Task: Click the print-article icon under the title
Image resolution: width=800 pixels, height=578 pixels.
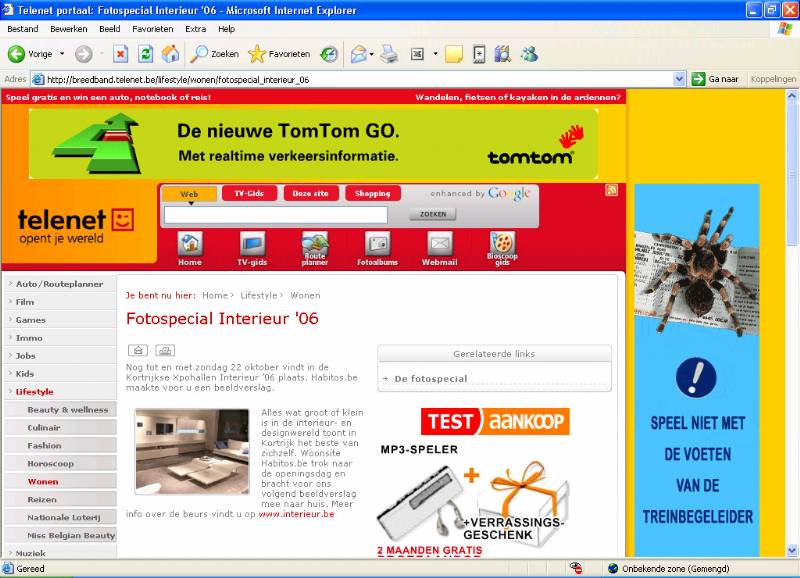Action: 165,350
